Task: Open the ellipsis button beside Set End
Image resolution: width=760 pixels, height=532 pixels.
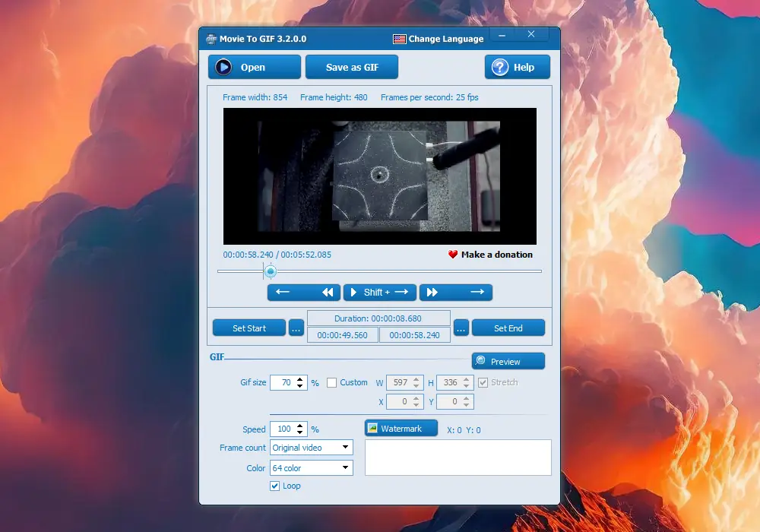Action: (461, 328)
